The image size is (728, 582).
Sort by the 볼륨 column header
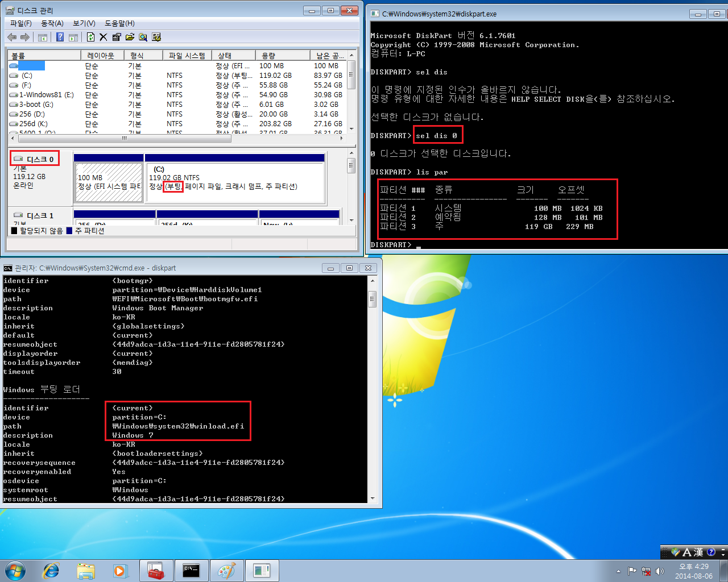point(44,55)
